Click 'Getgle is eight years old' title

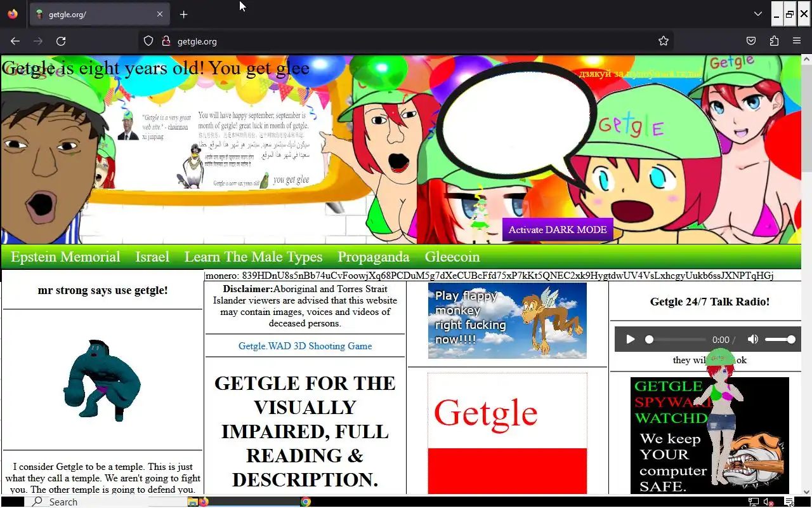[x=155, y=67]
